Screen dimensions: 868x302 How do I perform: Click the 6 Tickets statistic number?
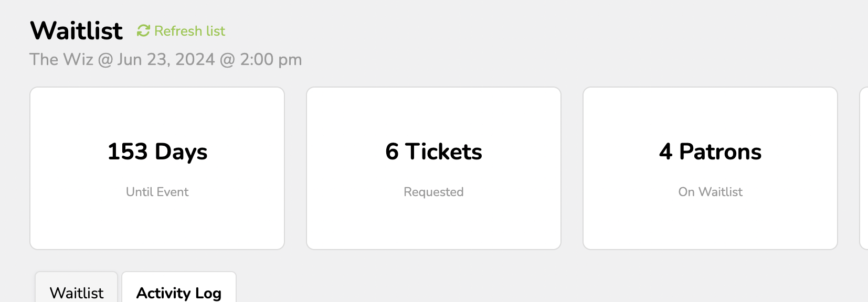[433, 152]
